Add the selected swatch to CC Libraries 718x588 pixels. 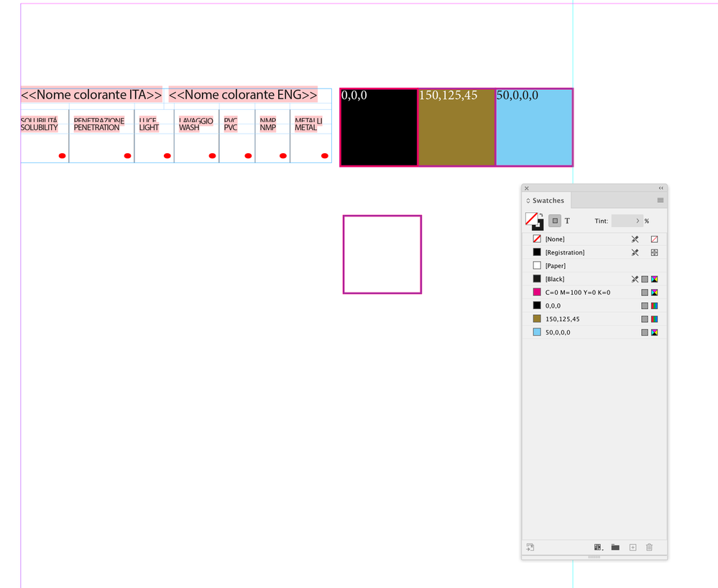tap(530, 547)
